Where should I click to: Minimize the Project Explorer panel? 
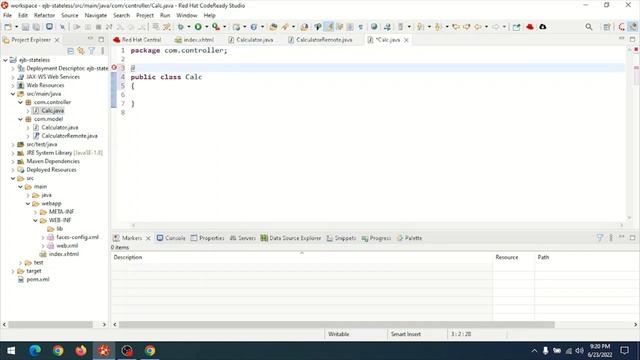[x=90, y=39]
